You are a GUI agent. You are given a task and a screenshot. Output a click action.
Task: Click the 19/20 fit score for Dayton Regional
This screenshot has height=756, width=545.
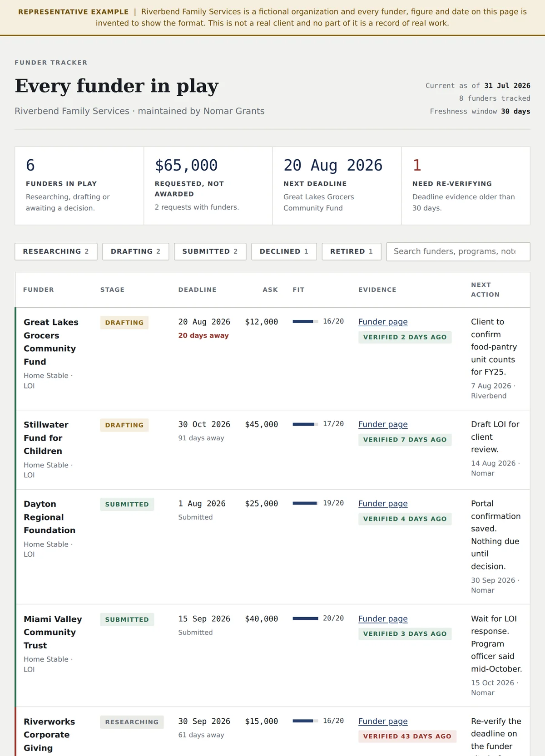tap(333, 503)
